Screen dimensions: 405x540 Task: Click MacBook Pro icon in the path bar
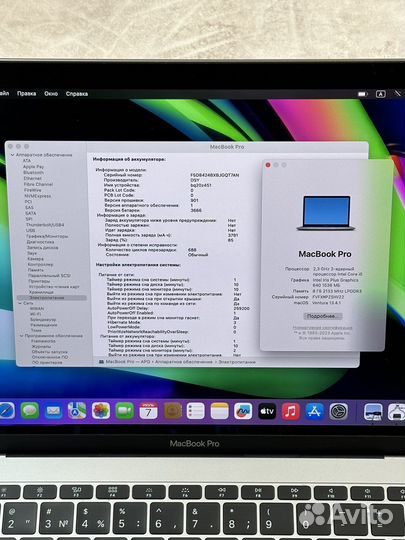[102, 362]
